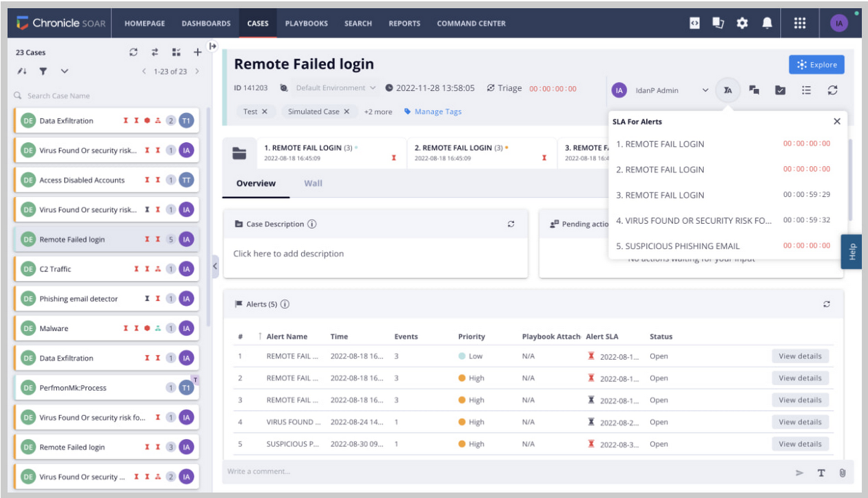Collapse the case list with pin arrow
This screenshot has height=498, width=868.
tap(213, 46)
